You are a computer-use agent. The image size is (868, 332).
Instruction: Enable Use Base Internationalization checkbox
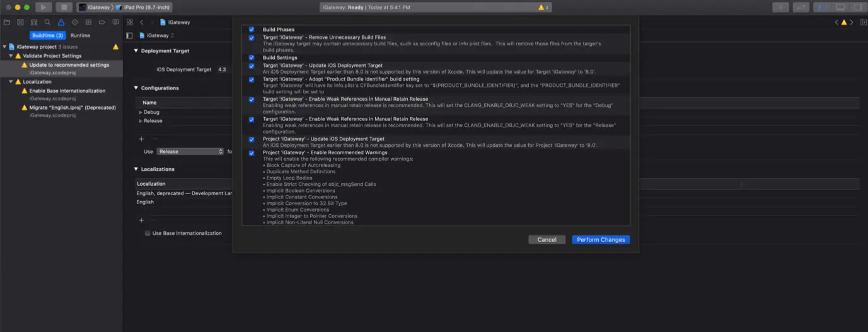tap(148, 233)
